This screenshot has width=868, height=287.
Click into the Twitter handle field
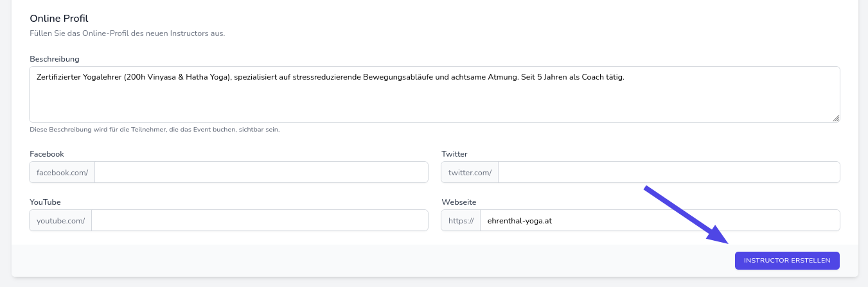(x=668, y=172)
